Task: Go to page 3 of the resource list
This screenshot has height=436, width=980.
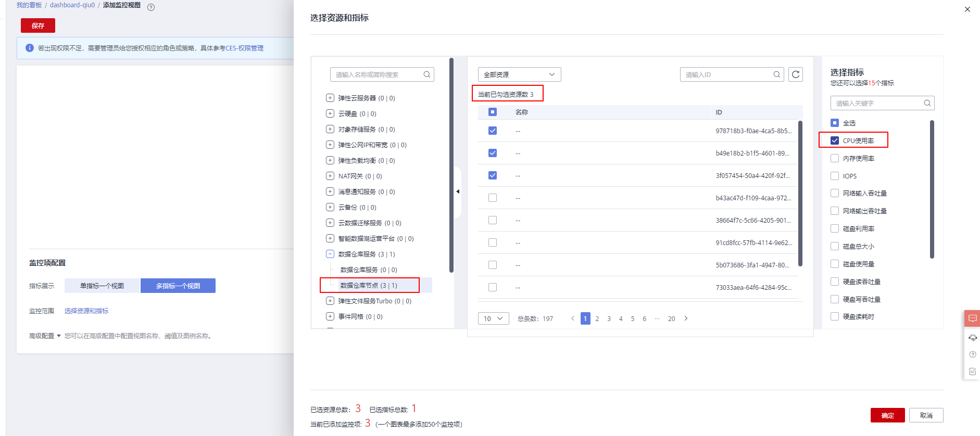Action: (x=609, y=318)
